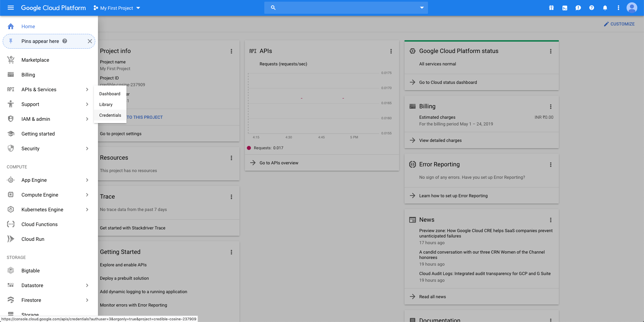Expand the Compute Engine submenu arrow
The height and width of the screenshot is (322, 644).
coord(87,195)
